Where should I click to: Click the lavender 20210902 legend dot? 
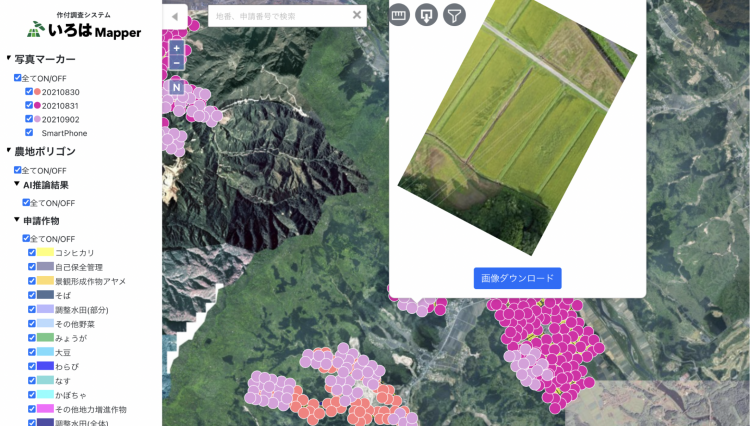(x=37, y=119)
